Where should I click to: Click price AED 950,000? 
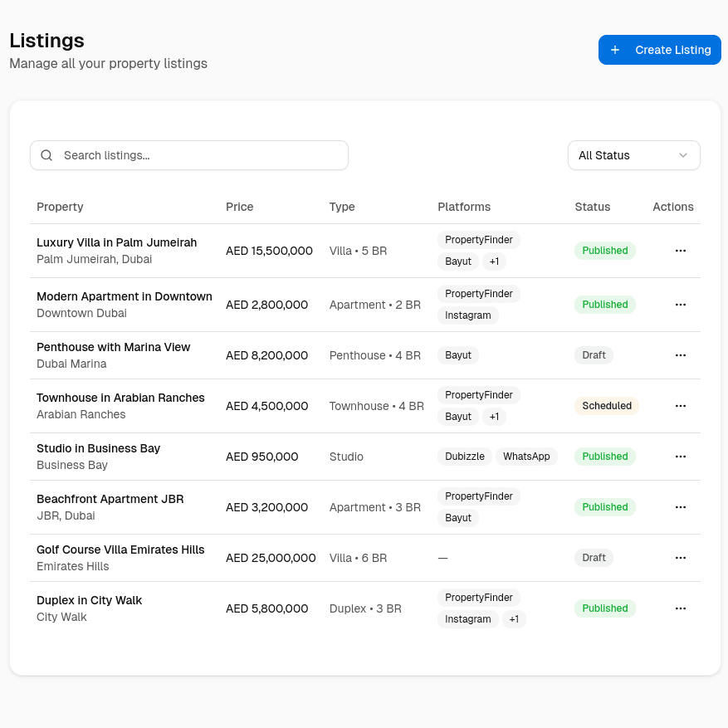click(x=261, y=457)
